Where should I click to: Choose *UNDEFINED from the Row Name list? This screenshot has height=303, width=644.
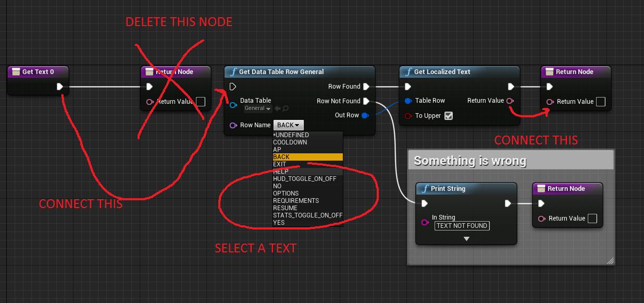point(307,135)
